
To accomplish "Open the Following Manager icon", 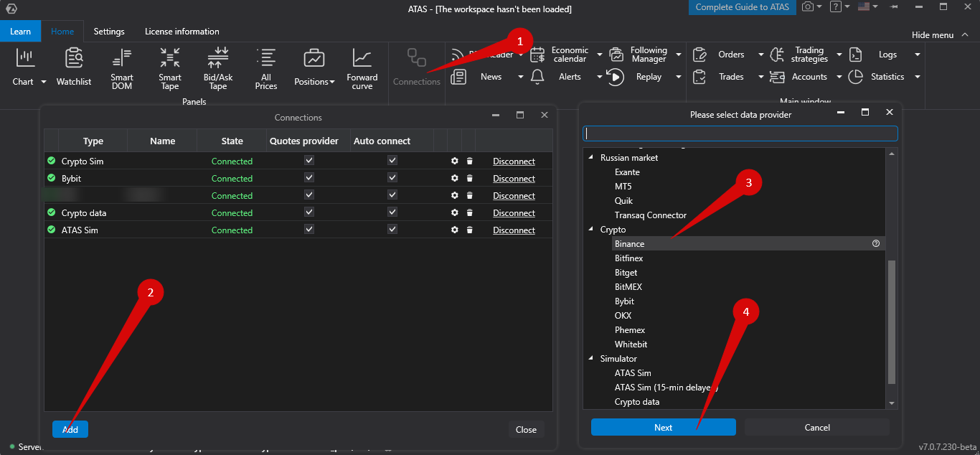I will click(x=616, y=55).
